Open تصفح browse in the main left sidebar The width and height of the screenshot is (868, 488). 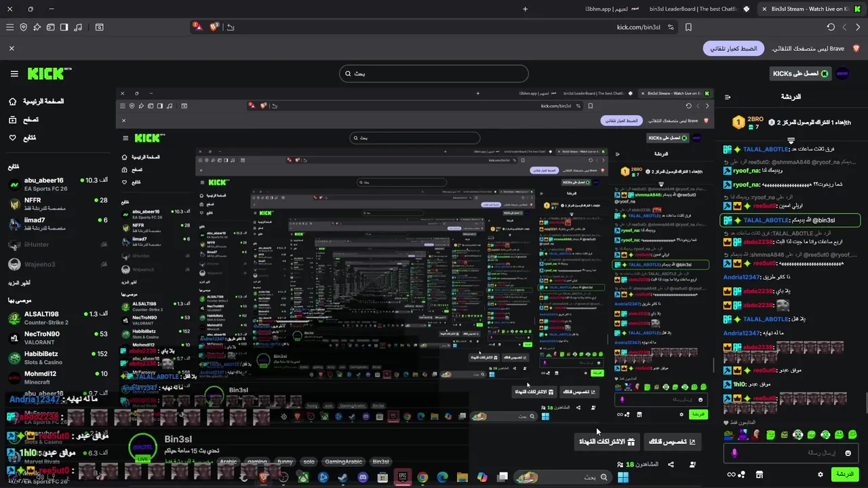pos(23,119)
